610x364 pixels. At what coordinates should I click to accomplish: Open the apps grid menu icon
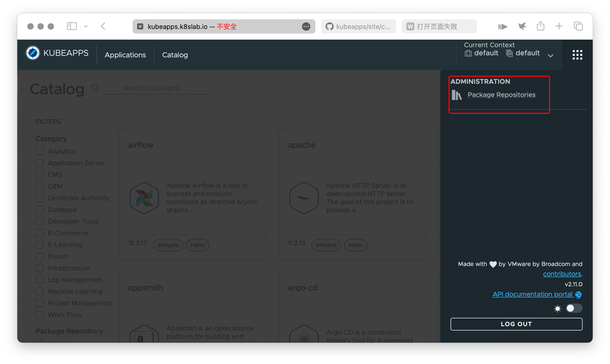tap(577, 55)
